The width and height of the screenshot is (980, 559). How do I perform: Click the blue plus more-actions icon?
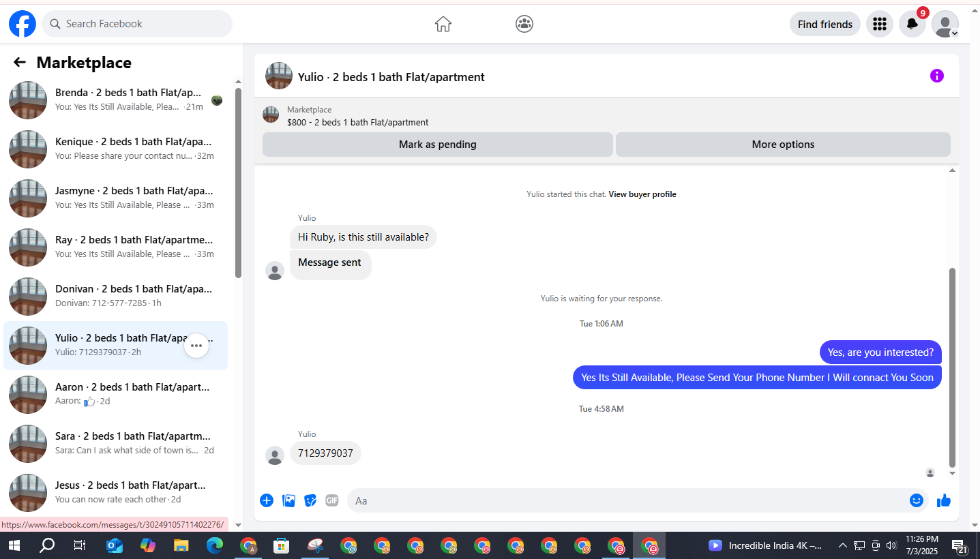267,500
